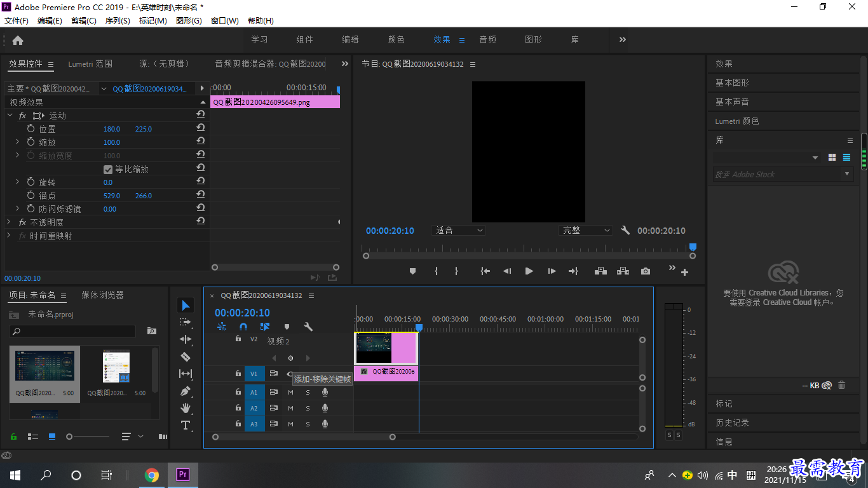Open the 窗口(W) menu

(x=224, y=21)
